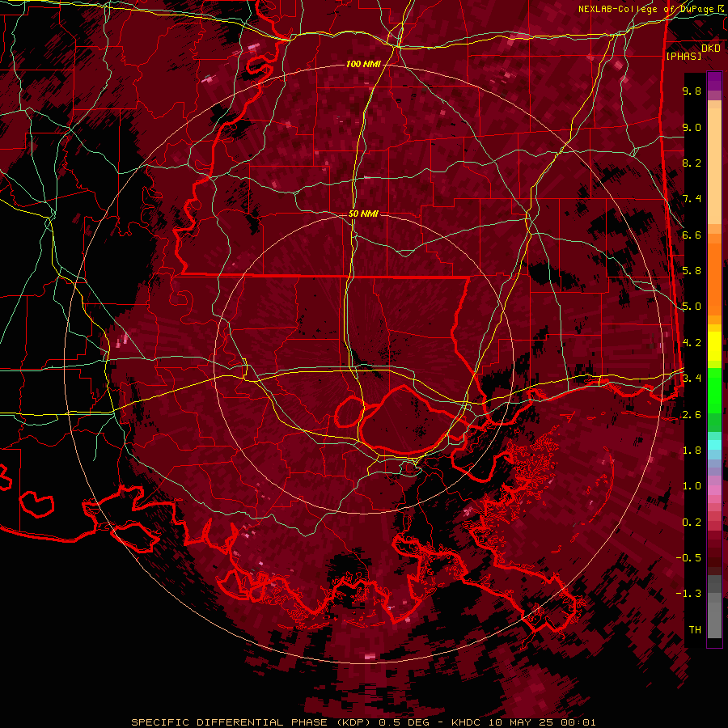Click the 1.8 scale value
The image size is (728, 728).
[692, 451]
